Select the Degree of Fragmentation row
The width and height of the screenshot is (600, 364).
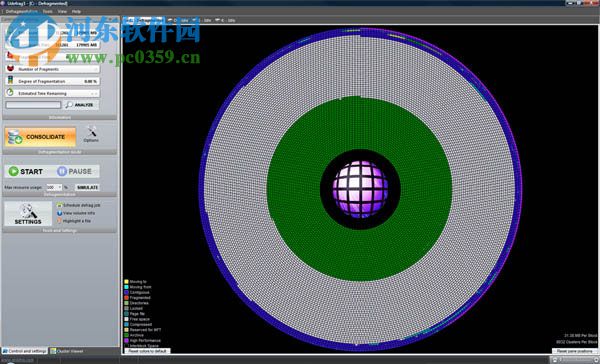click(x=52, y=81)
